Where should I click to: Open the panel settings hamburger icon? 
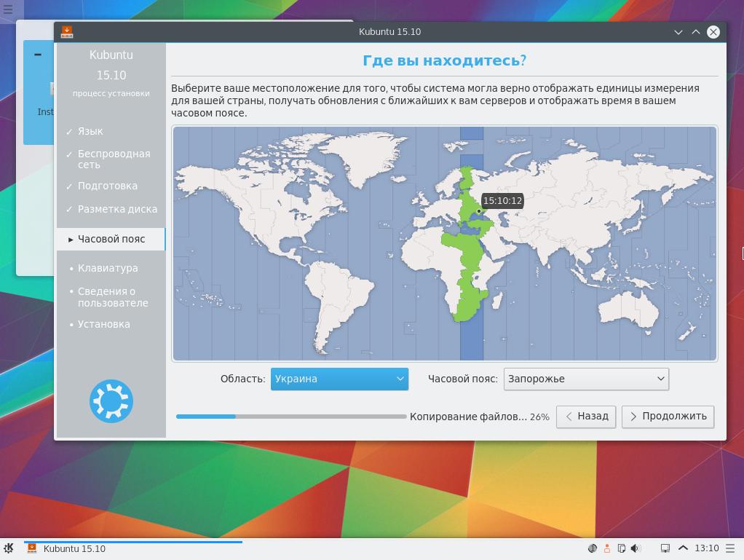point(732,548)
